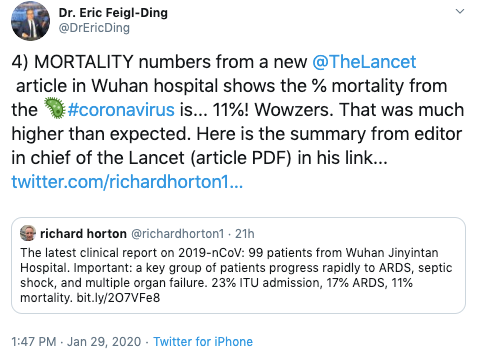Expand the tweet options chevron menu
Screen dimensions: 478x360
click(x=460, y=11)
